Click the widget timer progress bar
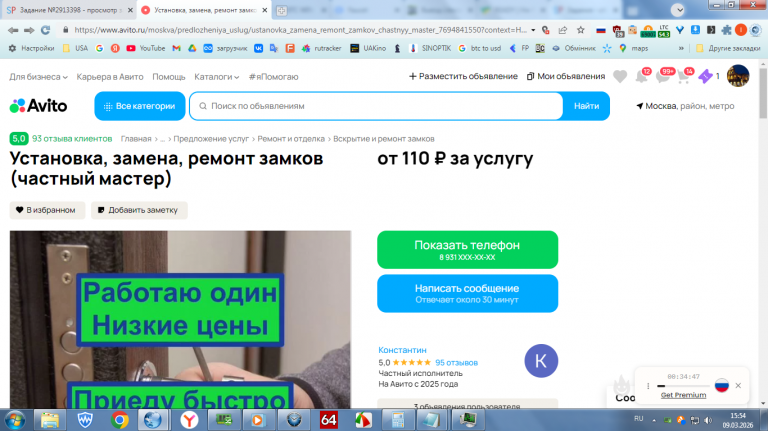Viewport: 768px width, 431px height. coord(683,386)
